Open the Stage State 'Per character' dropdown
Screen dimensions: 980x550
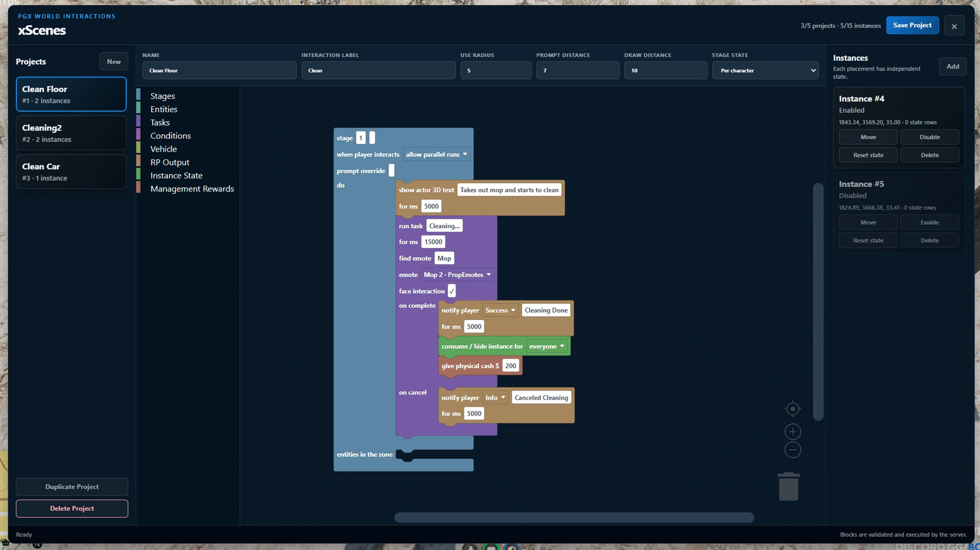(765, 70)
